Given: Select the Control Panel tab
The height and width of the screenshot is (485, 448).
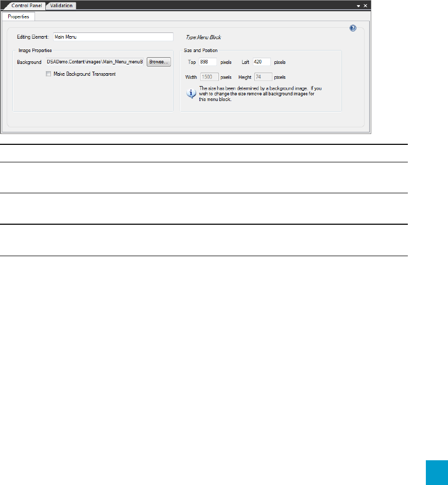Looking at the screenshot, I should [26, 6].
